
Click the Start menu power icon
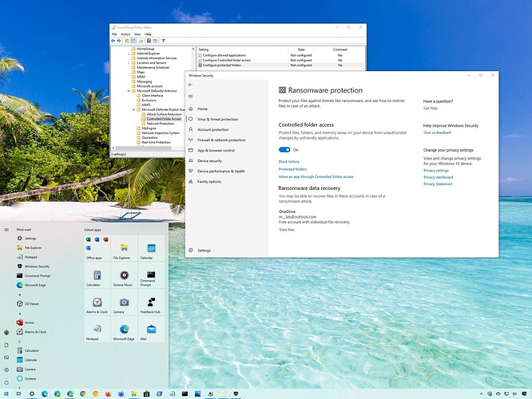(7, 381)
